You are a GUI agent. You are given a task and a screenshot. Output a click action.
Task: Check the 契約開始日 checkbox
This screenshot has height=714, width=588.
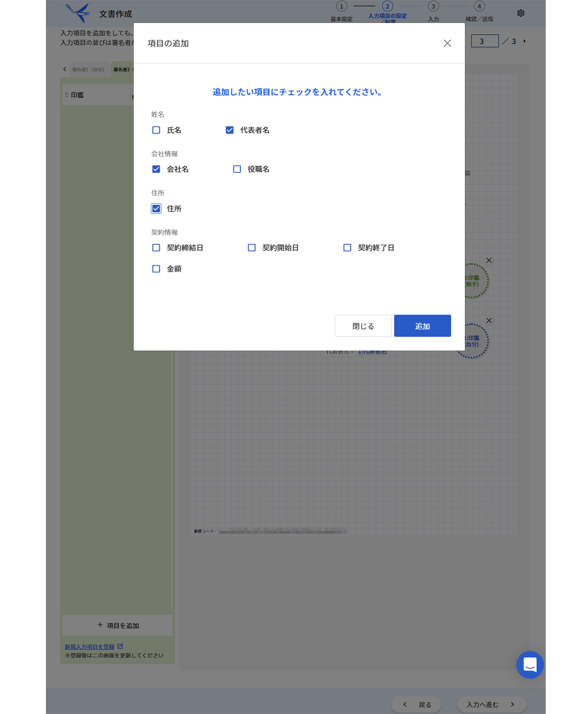click(x=252, y=248)
